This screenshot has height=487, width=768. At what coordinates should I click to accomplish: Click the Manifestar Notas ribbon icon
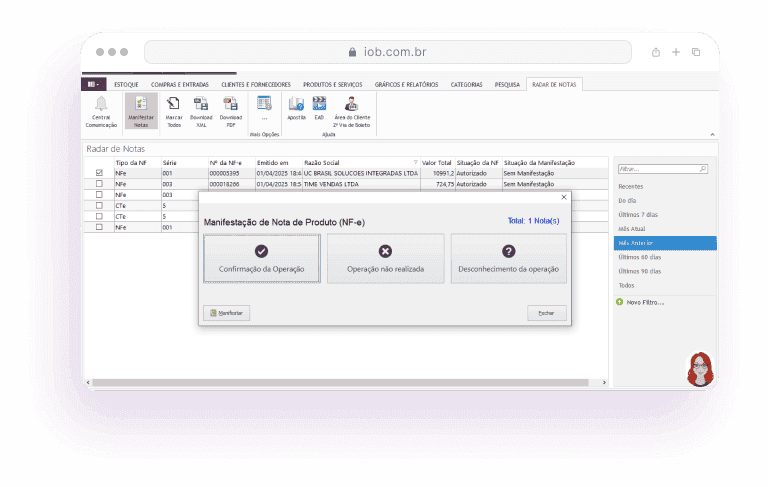[x=141, y=104]
